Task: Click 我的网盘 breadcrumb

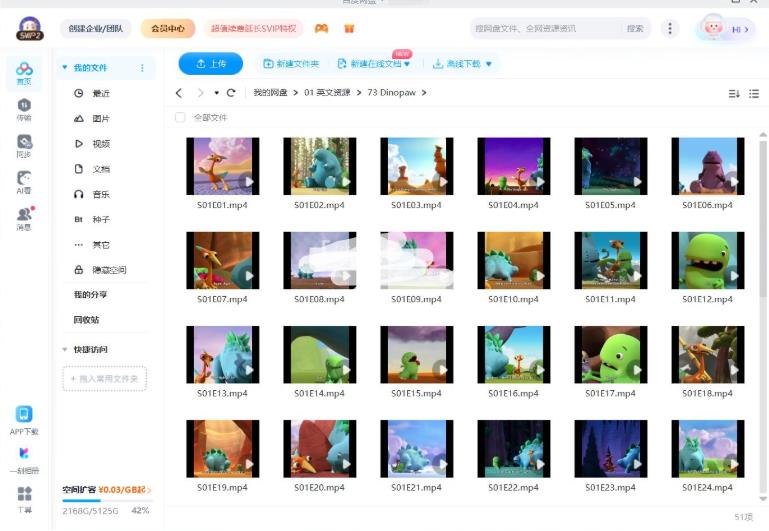Action: tap(270, 93)
